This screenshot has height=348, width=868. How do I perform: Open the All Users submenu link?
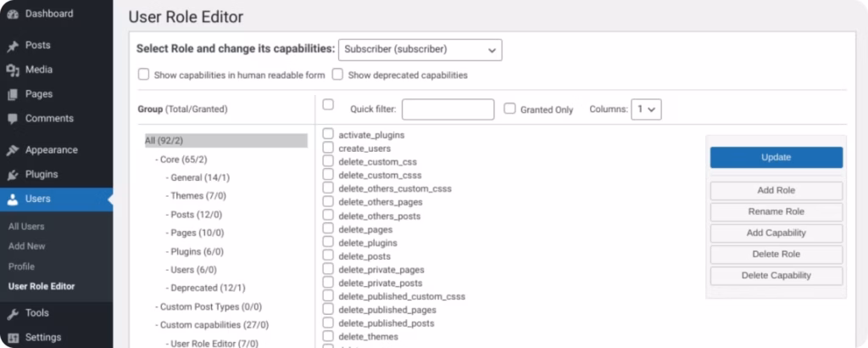pos(26,227)
